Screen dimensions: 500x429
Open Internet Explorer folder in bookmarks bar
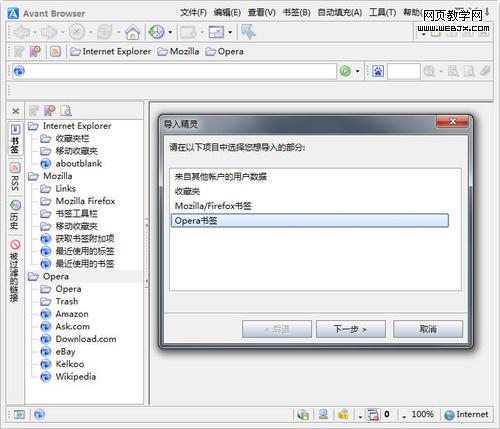(x=111, y=52)
